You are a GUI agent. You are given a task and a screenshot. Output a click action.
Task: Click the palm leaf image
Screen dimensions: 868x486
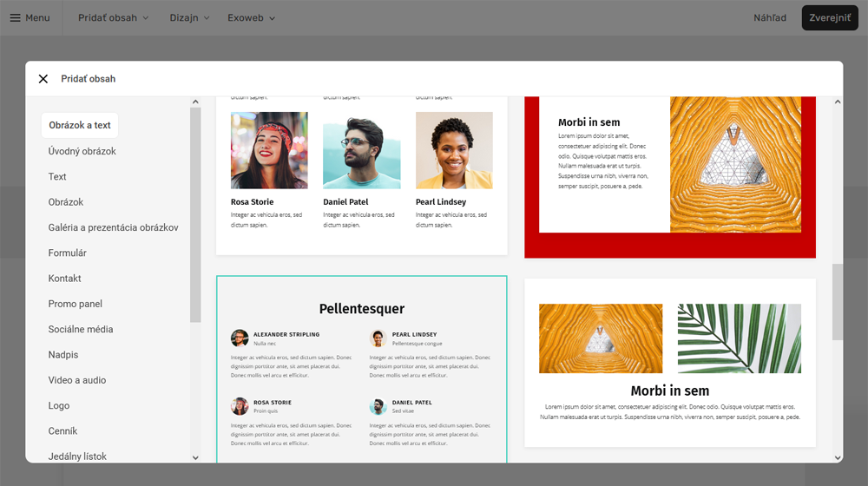pyautogui.click(x=739, y=338)
